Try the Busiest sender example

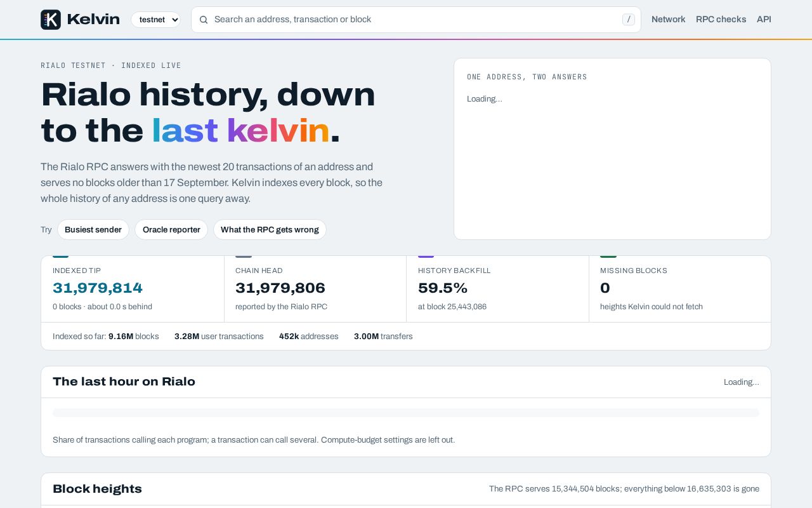click(x=93, y=230)
